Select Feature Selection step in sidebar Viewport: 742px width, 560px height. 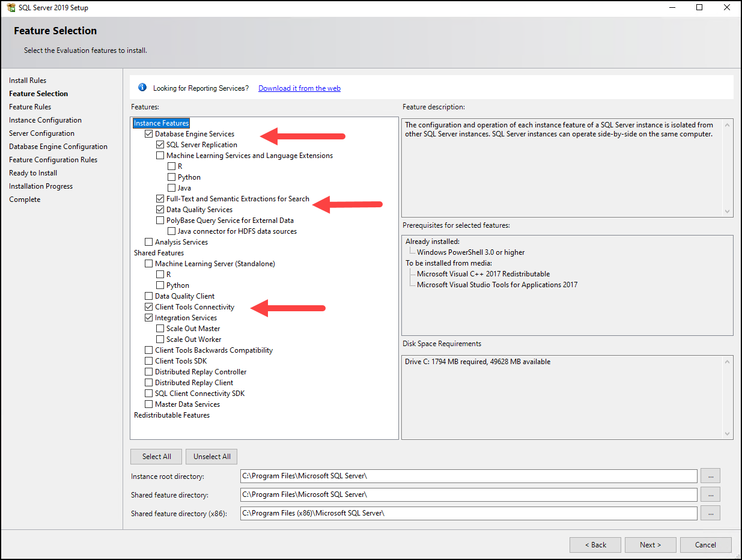click(38, 94)
